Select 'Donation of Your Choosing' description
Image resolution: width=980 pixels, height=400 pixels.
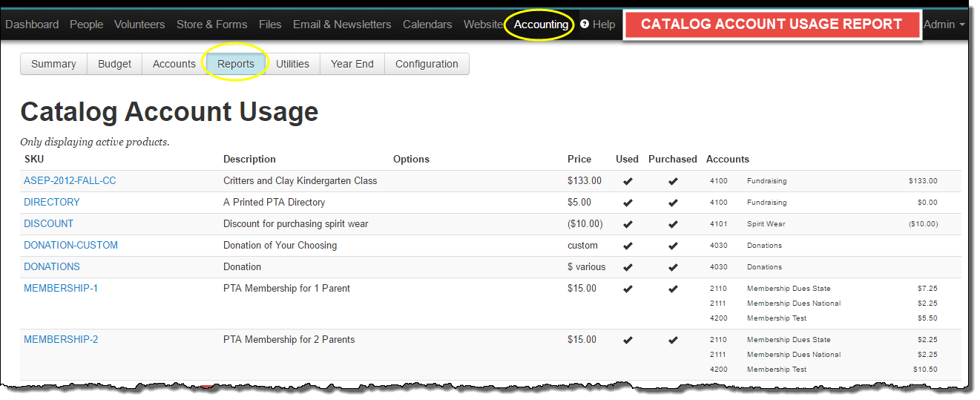point(280,245)
